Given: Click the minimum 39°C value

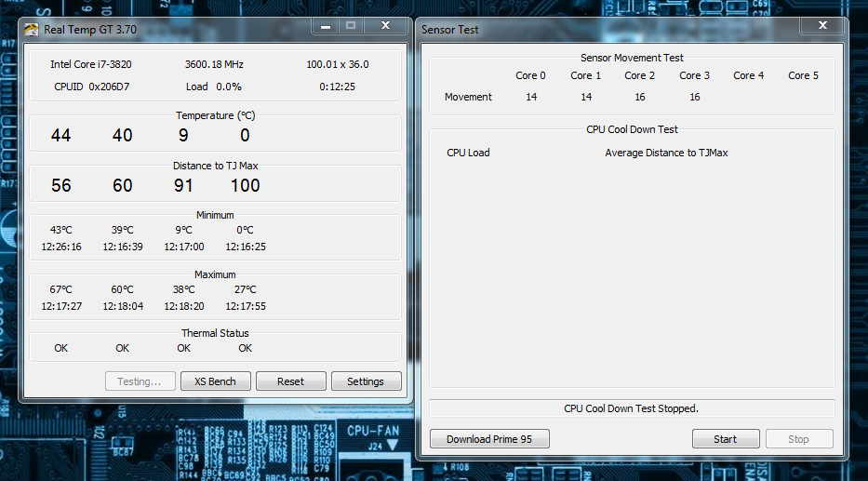Looking at the screenshot, I should click(x=123, y=230).
